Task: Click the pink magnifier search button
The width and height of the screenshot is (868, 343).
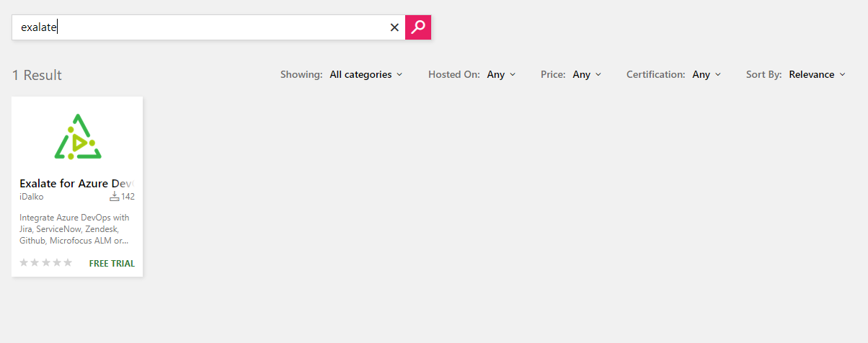Action: 418,27
